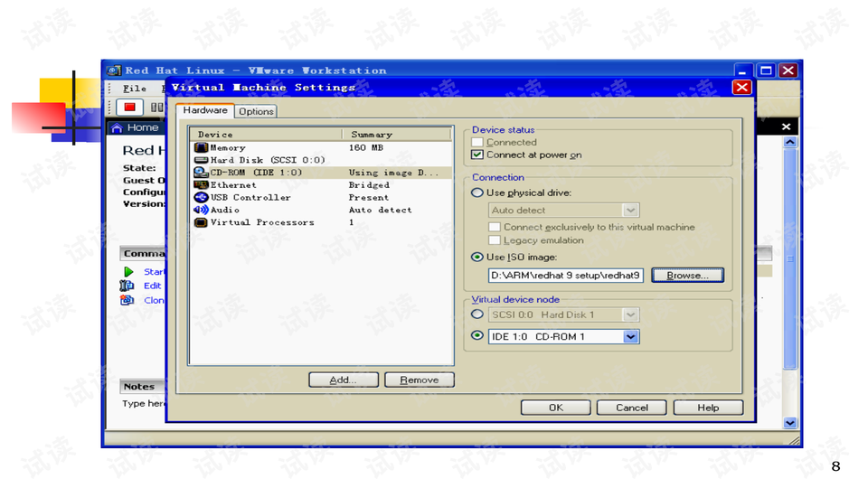Click the Remove hardware button
The image size is (868, 488).
click(x=419, y=380)
